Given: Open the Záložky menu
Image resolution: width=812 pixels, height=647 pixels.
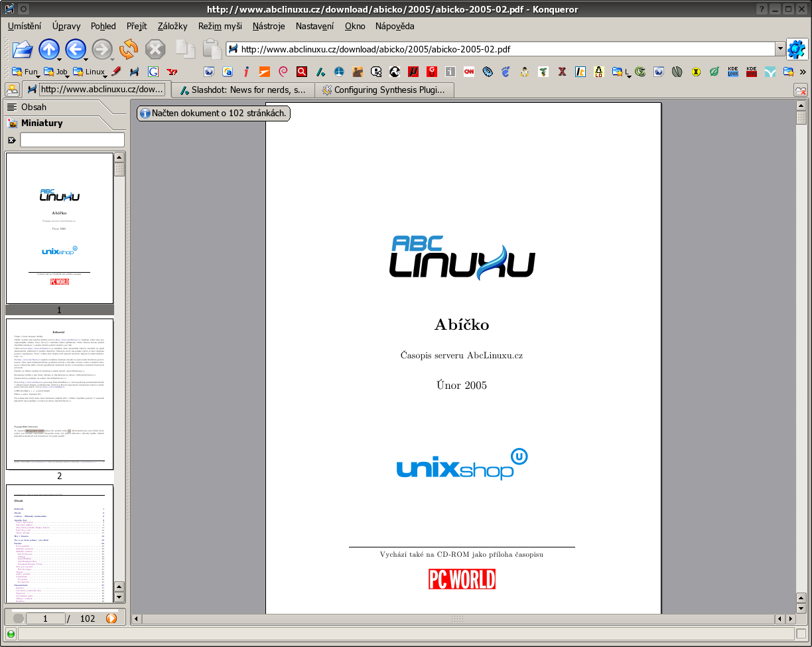Looking at the screenshot, I should point(172,26).
